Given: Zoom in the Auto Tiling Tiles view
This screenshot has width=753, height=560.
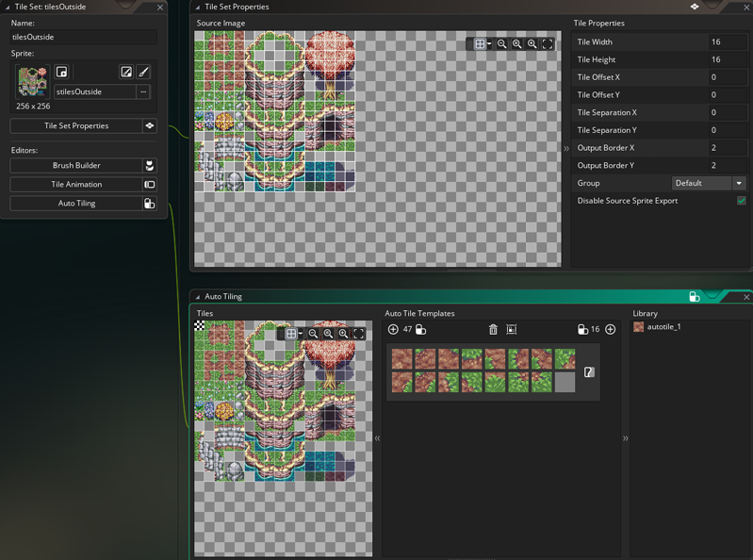Looking at the screenshot, I should (343, 334).
